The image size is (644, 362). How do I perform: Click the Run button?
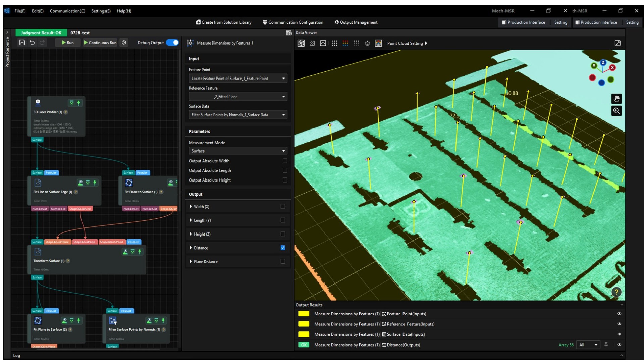[x=67, y=43]
